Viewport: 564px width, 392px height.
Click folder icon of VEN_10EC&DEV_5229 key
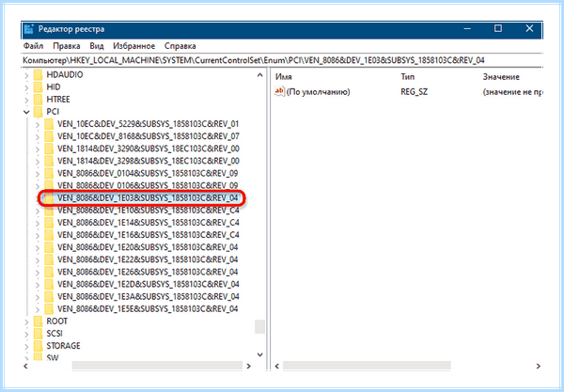49,124
